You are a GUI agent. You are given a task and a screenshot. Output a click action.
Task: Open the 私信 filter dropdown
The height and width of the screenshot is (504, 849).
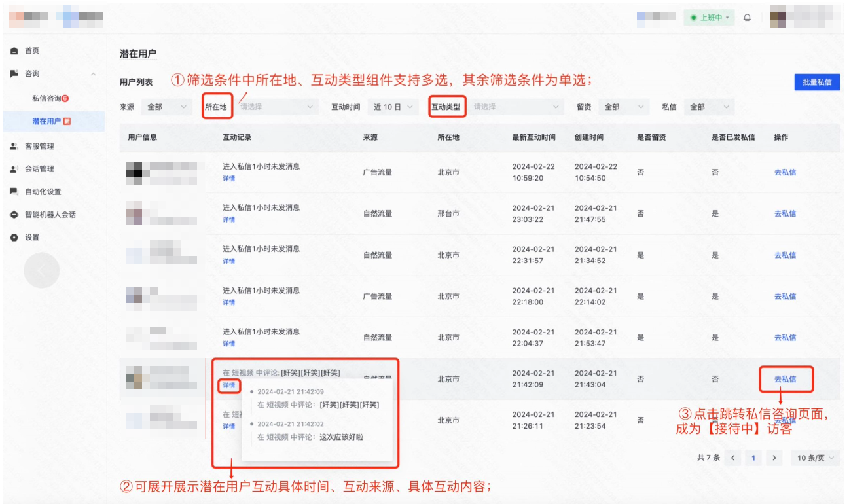(708, 107)
